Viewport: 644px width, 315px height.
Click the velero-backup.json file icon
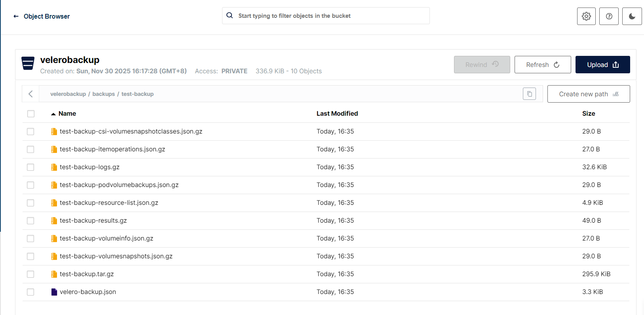(x=54, y=292)
